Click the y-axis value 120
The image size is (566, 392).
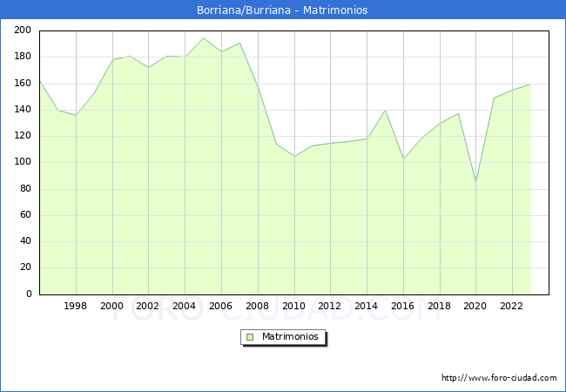[23, 136]
